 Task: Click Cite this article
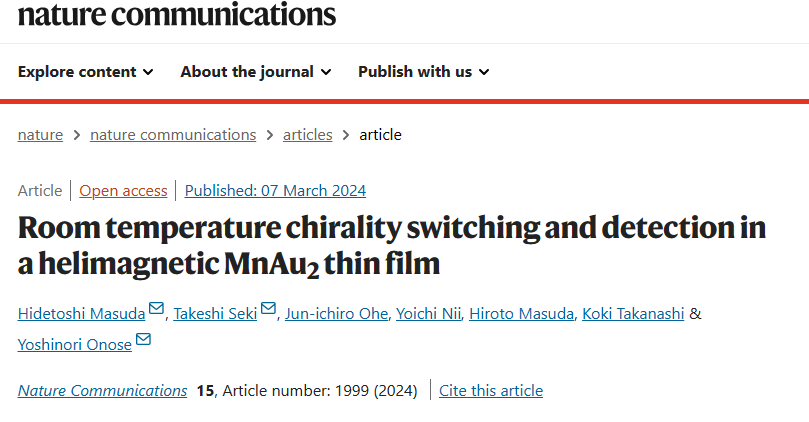[x=491, y=391]
